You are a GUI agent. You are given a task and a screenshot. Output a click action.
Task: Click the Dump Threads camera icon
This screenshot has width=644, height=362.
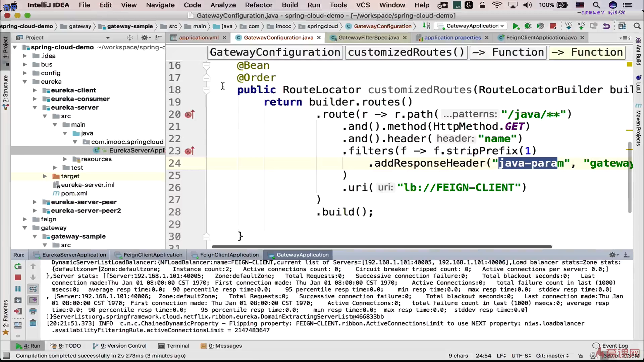click(18, 300)
